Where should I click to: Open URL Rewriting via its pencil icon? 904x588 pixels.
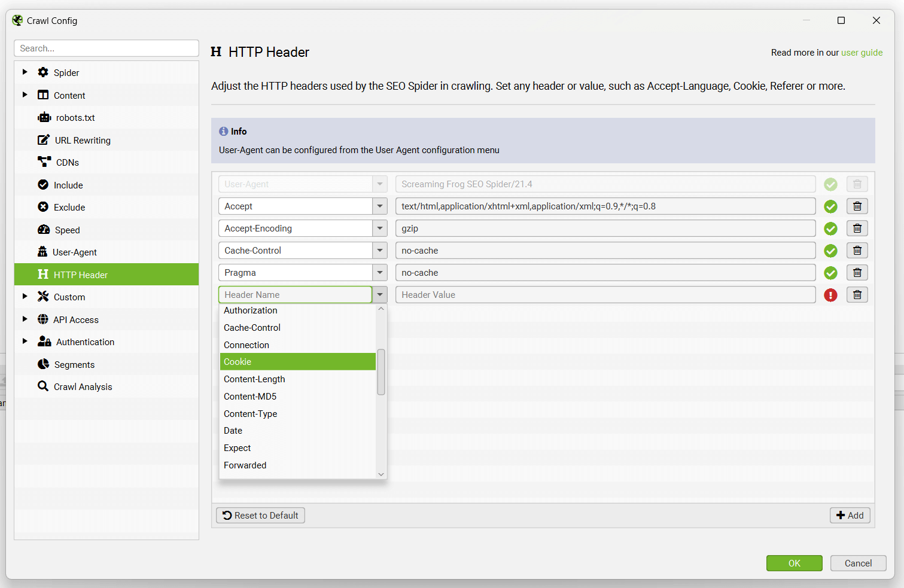tap(43, 139)
